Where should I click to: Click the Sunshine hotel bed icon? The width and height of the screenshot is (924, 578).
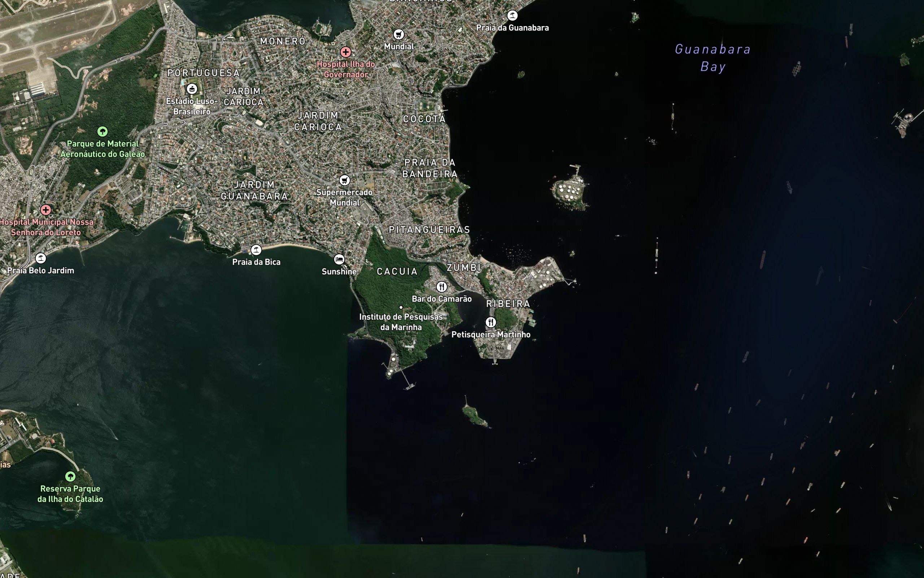(339, 260)
